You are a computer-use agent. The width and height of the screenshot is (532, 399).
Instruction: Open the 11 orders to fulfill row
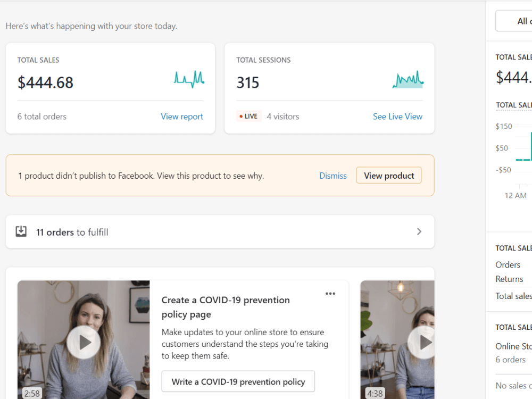point(220,232)
